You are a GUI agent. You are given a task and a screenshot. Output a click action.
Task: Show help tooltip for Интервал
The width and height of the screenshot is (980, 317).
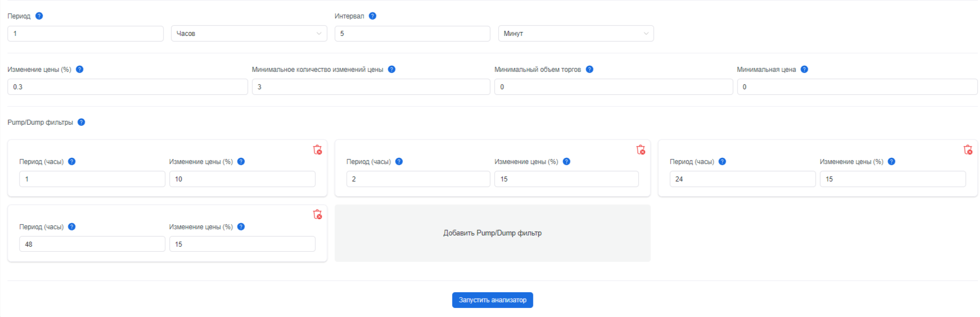click(372, 16)
